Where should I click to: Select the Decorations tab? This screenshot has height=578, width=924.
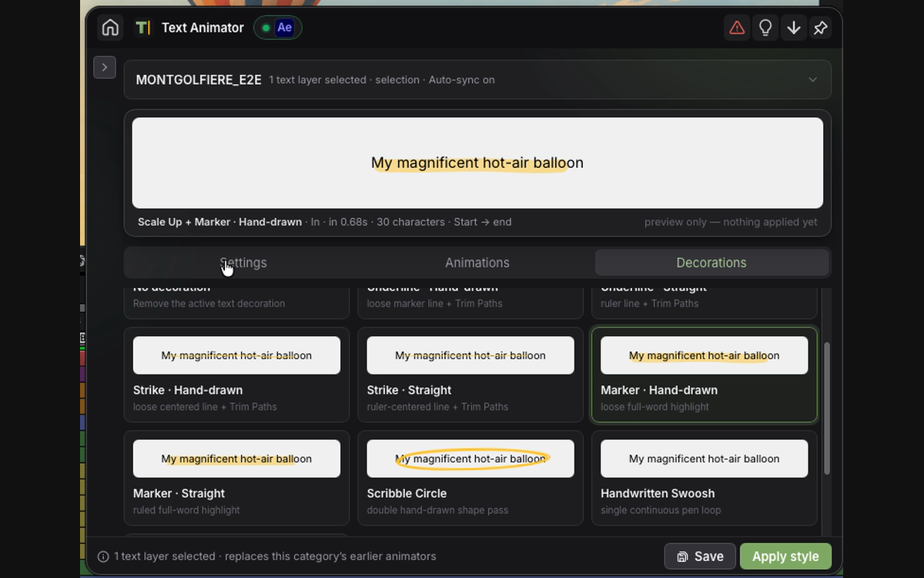(x=711, y=263)
